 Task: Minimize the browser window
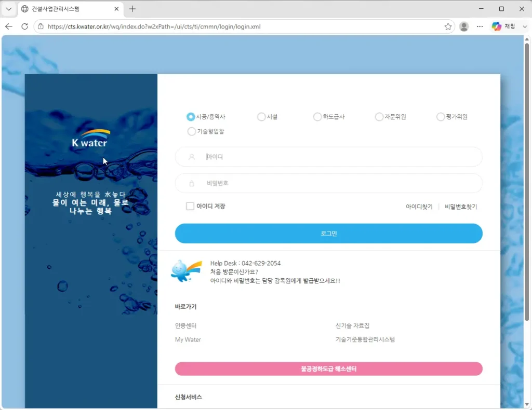click(481, 9)
